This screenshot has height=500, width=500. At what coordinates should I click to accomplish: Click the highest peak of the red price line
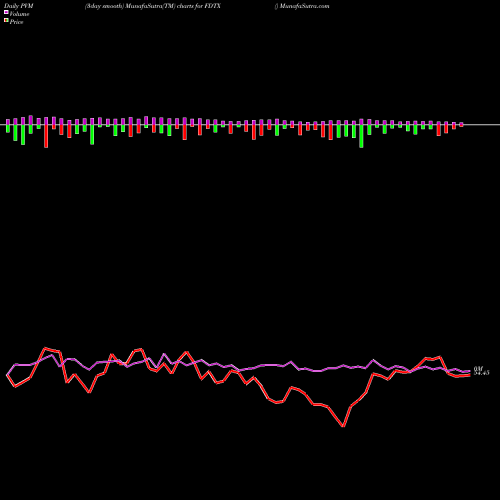[45, 348]
